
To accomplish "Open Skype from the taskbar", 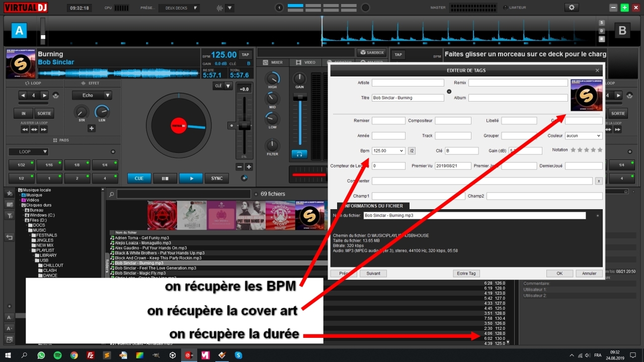I will [238, 355].
